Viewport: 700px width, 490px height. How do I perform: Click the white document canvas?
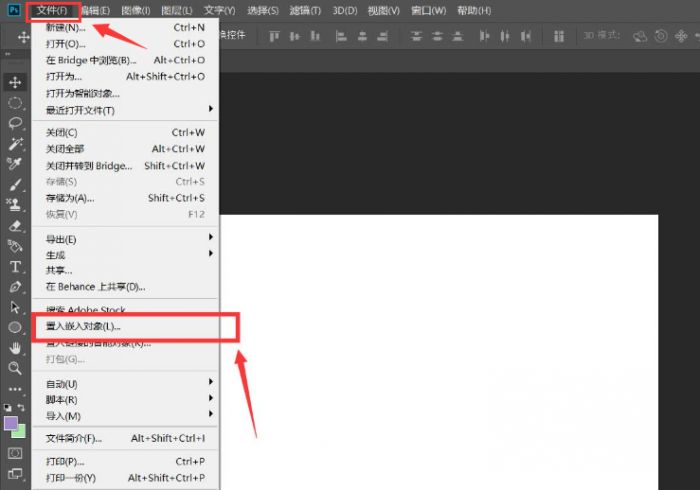tap(440, 350)
